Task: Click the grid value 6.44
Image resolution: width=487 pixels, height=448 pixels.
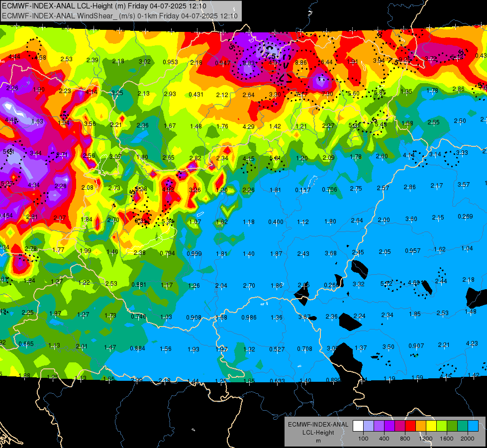Action: pyautogui.click(x=326, y=62)
